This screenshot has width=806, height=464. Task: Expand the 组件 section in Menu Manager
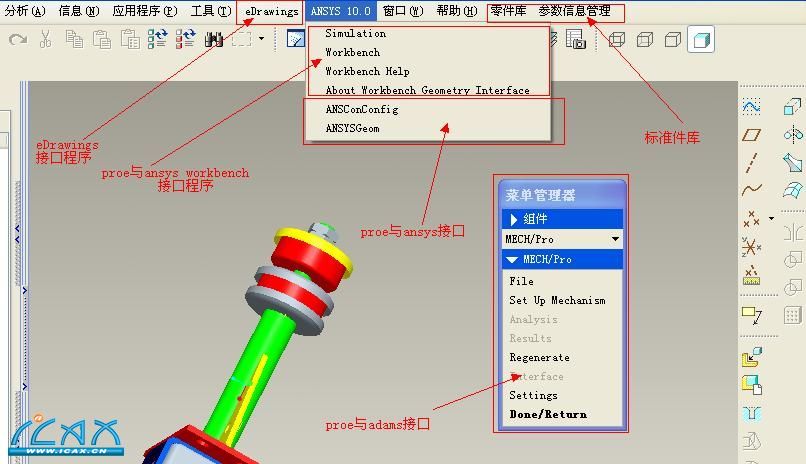pos(562,219)
